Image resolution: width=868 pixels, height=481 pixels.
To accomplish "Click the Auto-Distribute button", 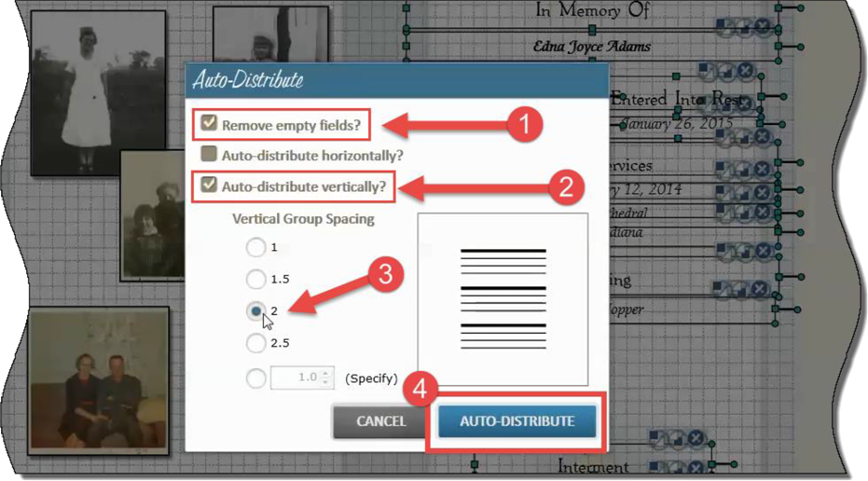I will (x=517, y=421).
